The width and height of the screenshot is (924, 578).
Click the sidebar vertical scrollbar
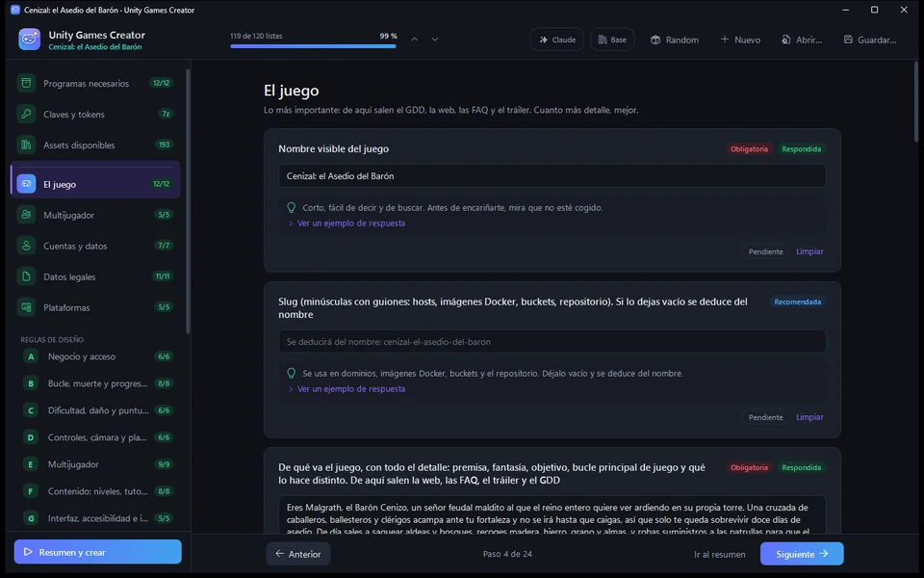[188, 200]
